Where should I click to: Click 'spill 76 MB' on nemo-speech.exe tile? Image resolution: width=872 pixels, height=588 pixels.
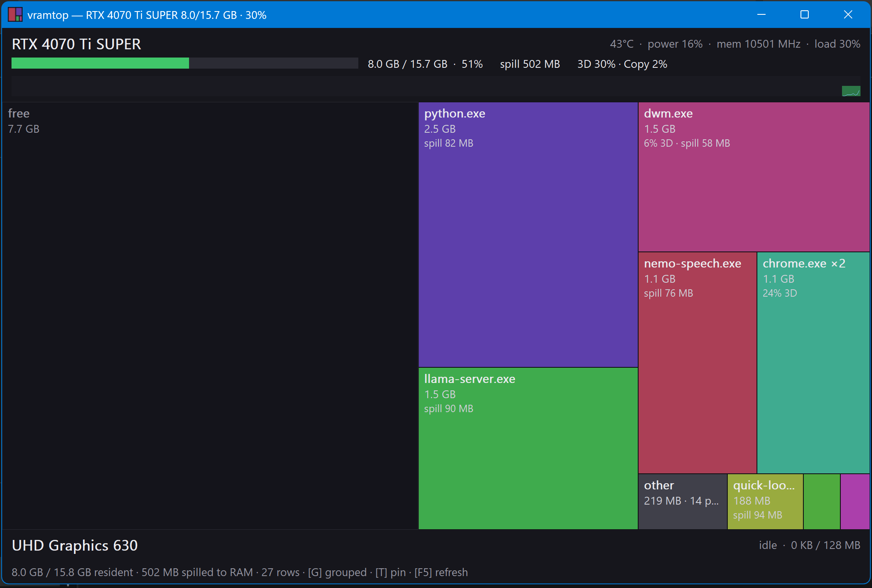(669, 293)
